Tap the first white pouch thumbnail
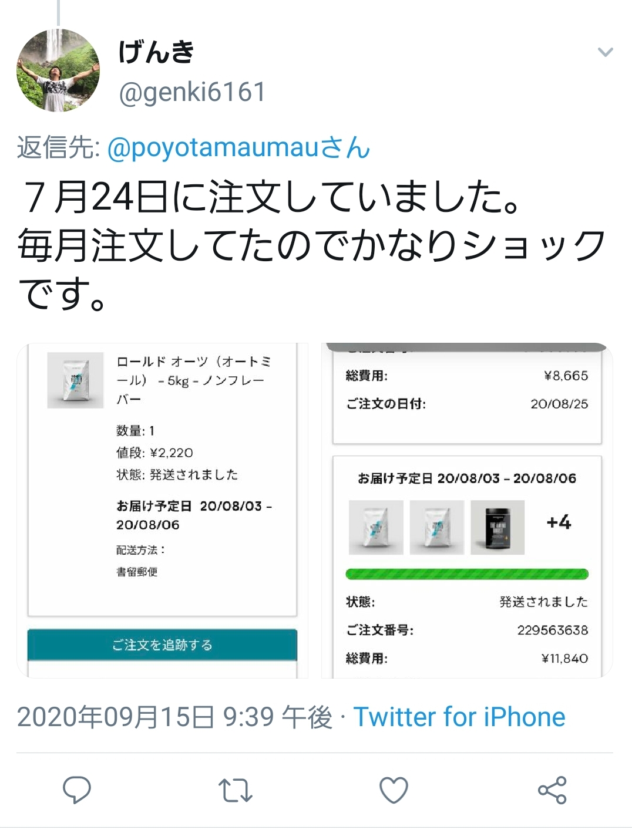This screenshot has width=632, height=840. tap(376, 527)
